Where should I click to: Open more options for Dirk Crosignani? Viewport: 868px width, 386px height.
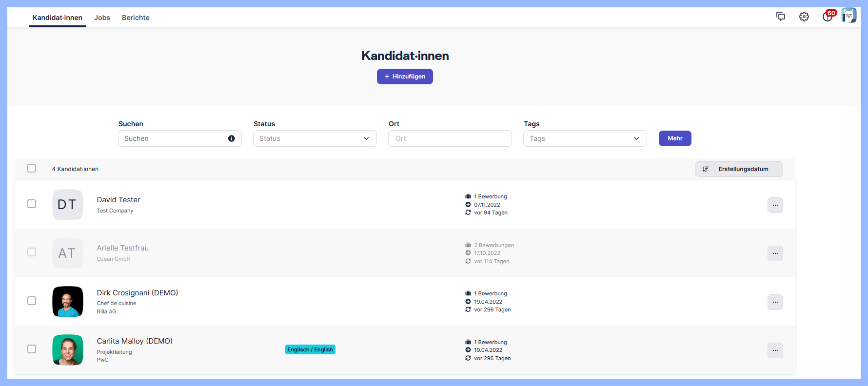[775, 302]
